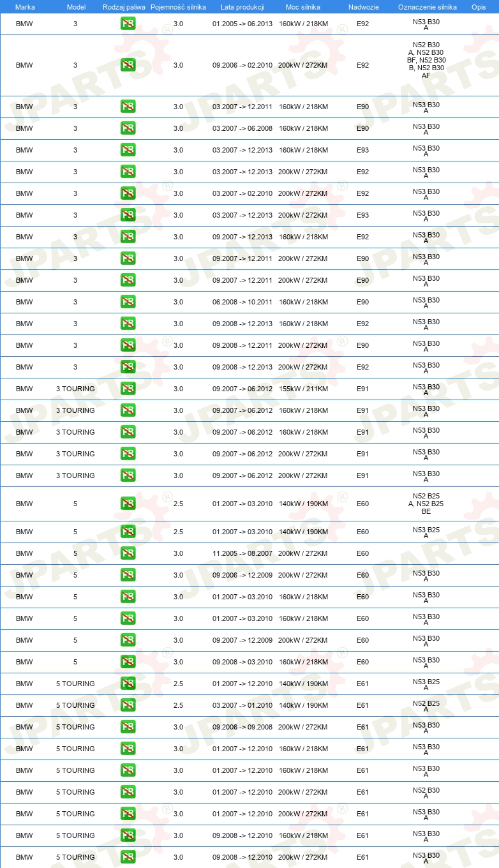Click the date range 01.2005 -> 06.2013
Viewport: 499px width, 868px height.
[x=242, y=24]
